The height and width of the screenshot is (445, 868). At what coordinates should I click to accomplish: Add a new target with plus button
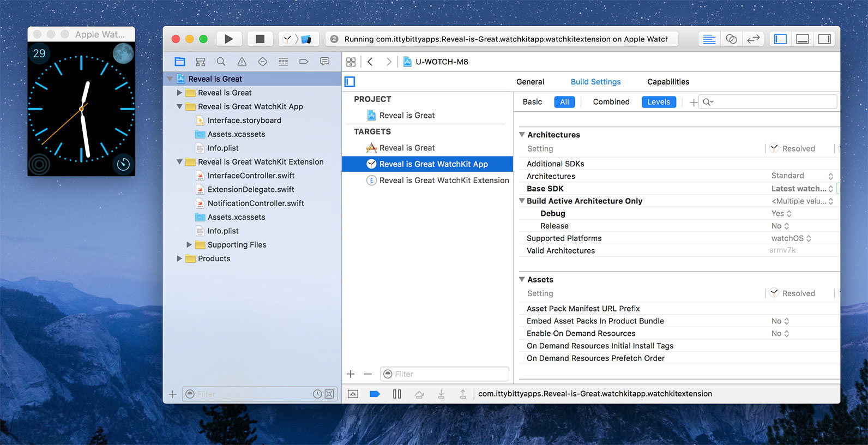pos(351,374)
